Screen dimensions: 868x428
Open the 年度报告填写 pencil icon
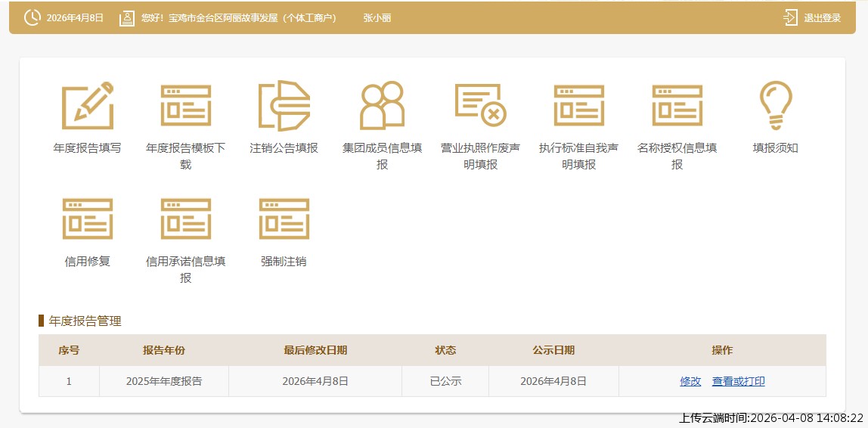[88, 106]
